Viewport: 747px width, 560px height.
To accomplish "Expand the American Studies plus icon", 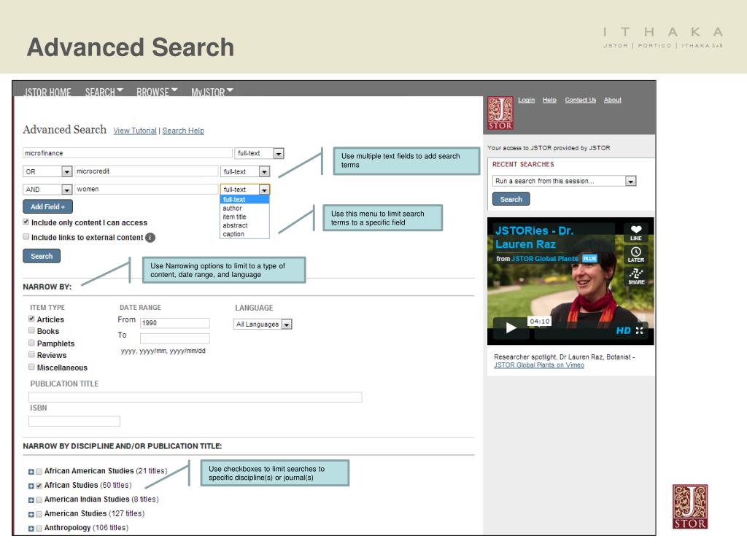I will click(x=31, y=515).
